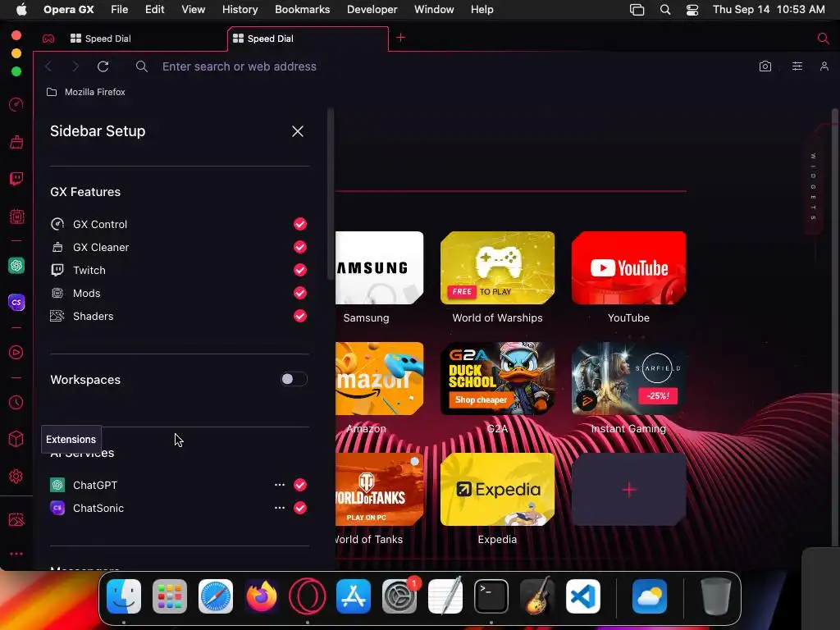Uncheck ChatSonic AI service
This screenshot has width=840, height=630.
[300, 508]
